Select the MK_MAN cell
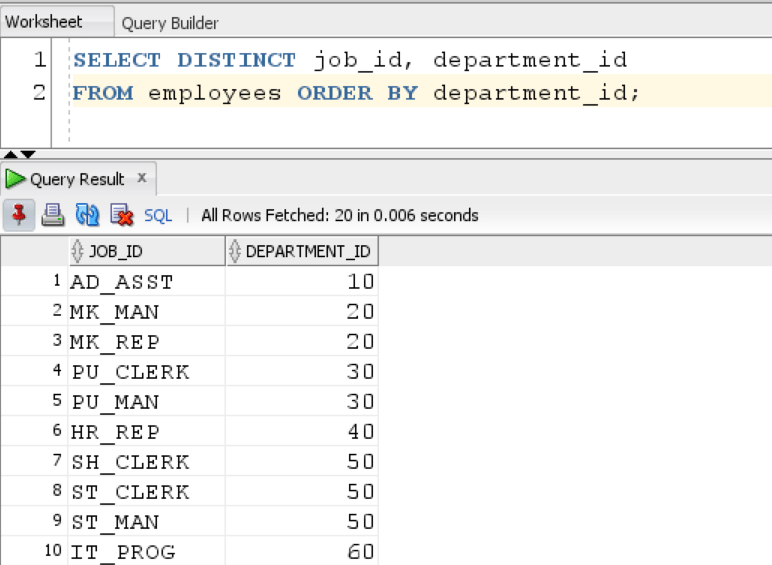 point(147,312)
